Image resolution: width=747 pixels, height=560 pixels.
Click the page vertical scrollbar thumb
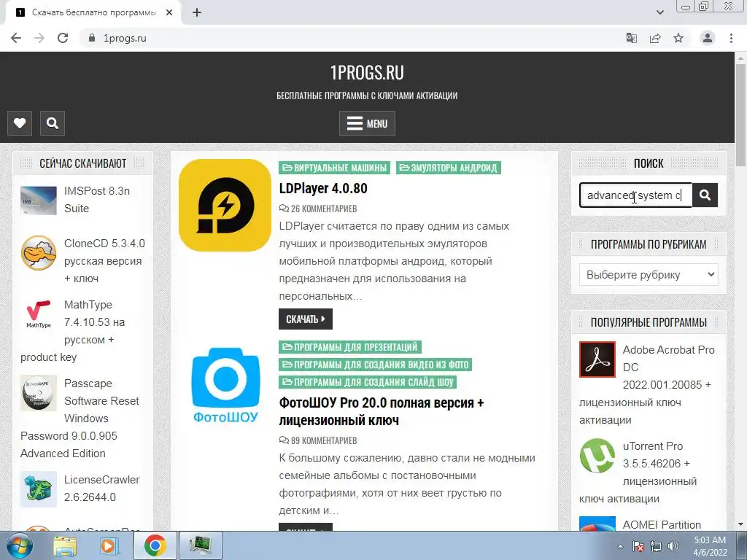[741, 114]
